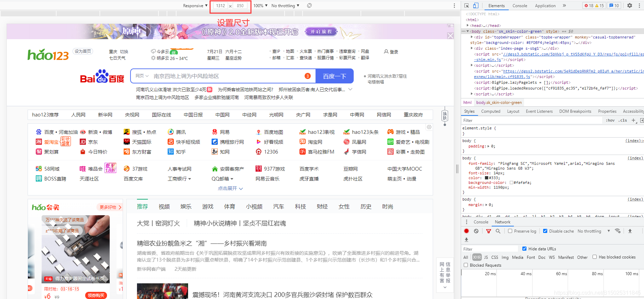Toggle computed styles sidebar icon
644x299 pixels.
coord(642,120)
